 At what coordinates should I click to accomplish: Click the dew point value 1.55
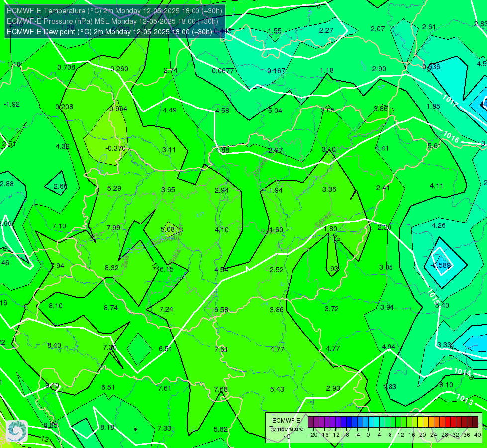(x=275, y=31)
